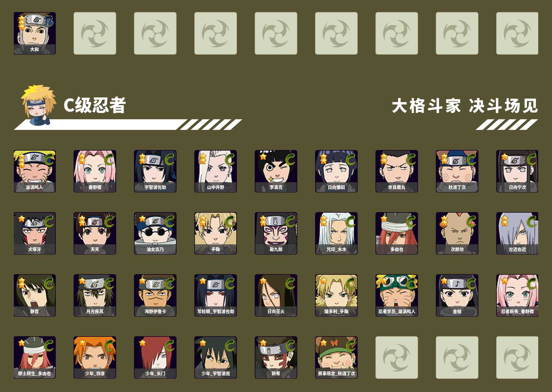Select the 咒印_水木 character tile
Image resolution: width=552 pixels, height=392 pixels.
(336, 233)
